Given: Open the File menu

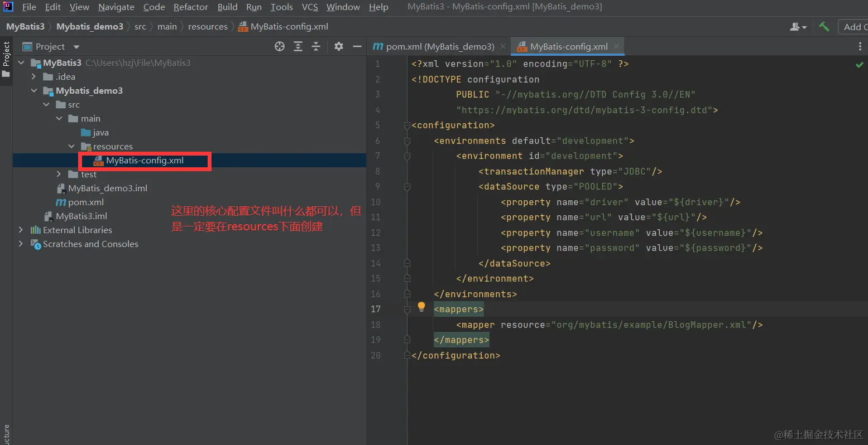Looking at the screenshot, I should coord(29,7).
